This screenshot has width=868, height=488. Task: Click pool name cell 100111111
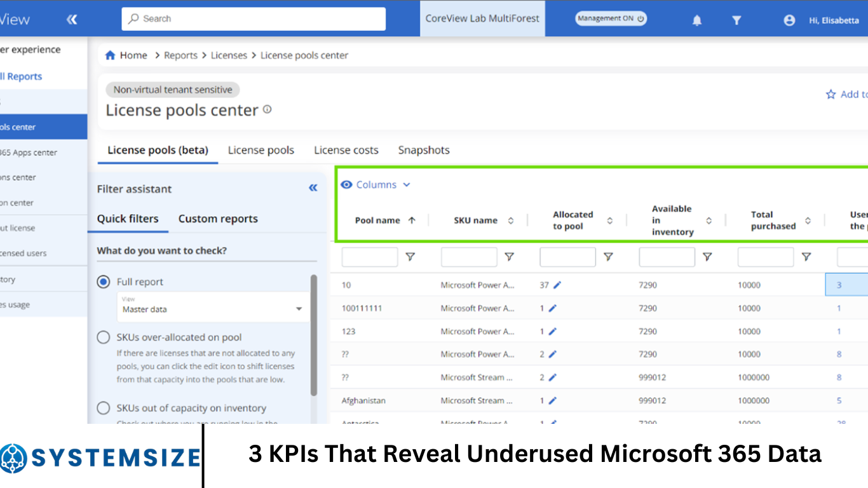click(x=362, y=308)
